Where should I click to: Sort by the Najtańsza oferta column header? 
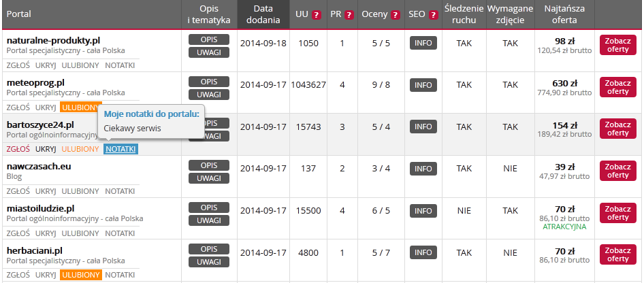(x=564, y=14)
